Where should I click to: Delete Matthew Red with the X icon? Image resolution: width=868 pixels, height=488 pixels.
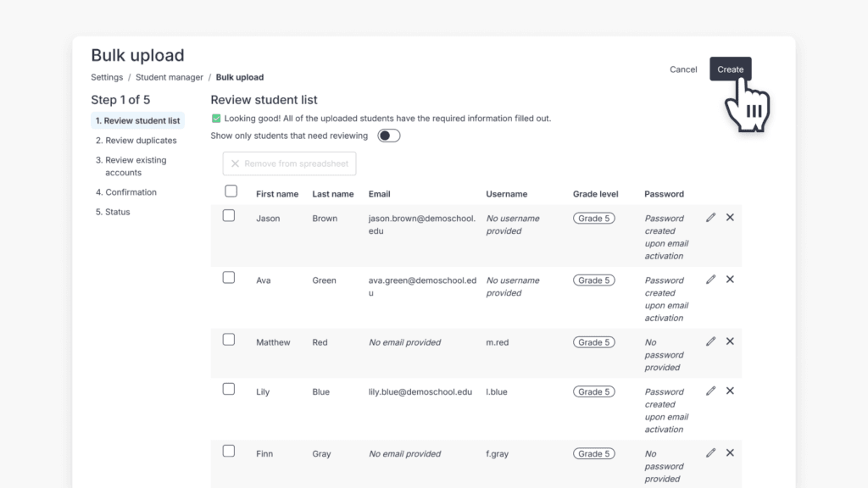tap(730, 341)
